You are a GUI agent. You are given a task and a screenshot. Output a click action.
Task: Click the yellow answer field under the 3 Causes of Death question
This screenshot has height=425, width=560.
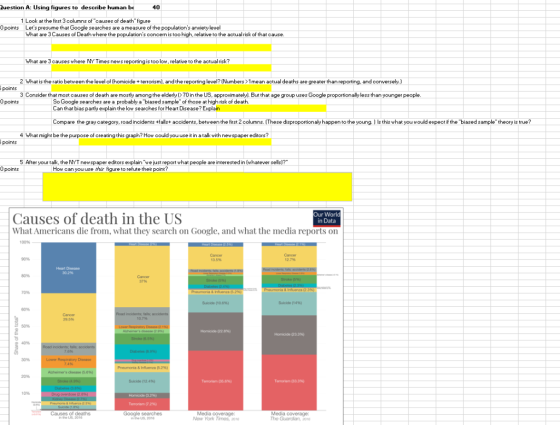(161, 48)
